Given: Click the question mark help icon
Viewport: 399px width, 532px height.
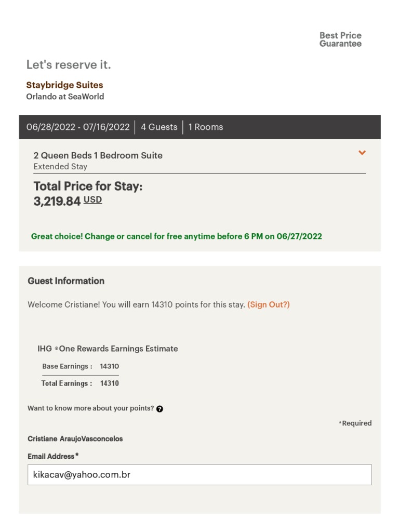Looking at the screenshot, I should (159, 409).
